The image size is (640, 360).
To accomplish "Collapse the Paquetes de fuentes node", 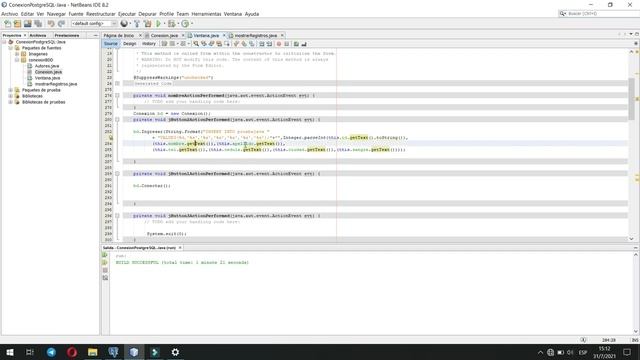I will pyautogui.click(x=11, y=48).
